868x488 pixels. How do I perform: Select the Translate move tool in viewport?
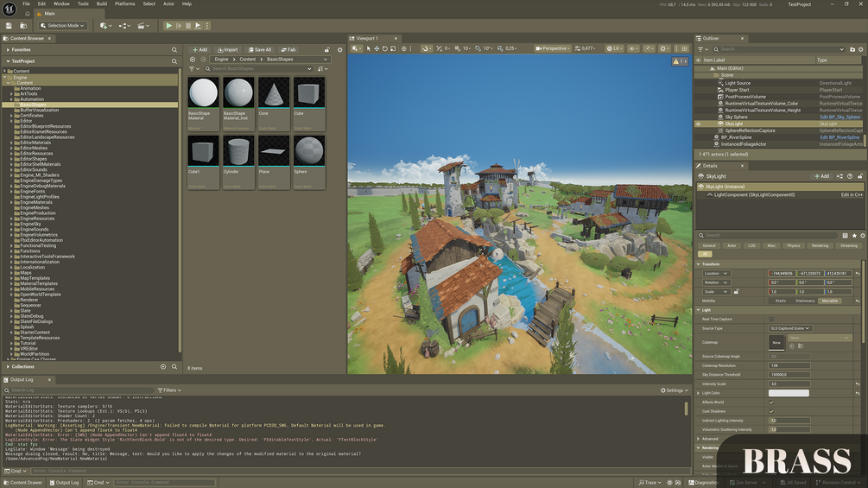(x=377, y=48)
